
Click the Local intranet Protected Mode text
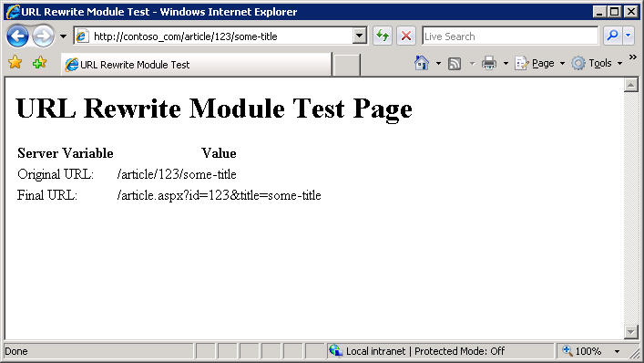coord(425,351)
